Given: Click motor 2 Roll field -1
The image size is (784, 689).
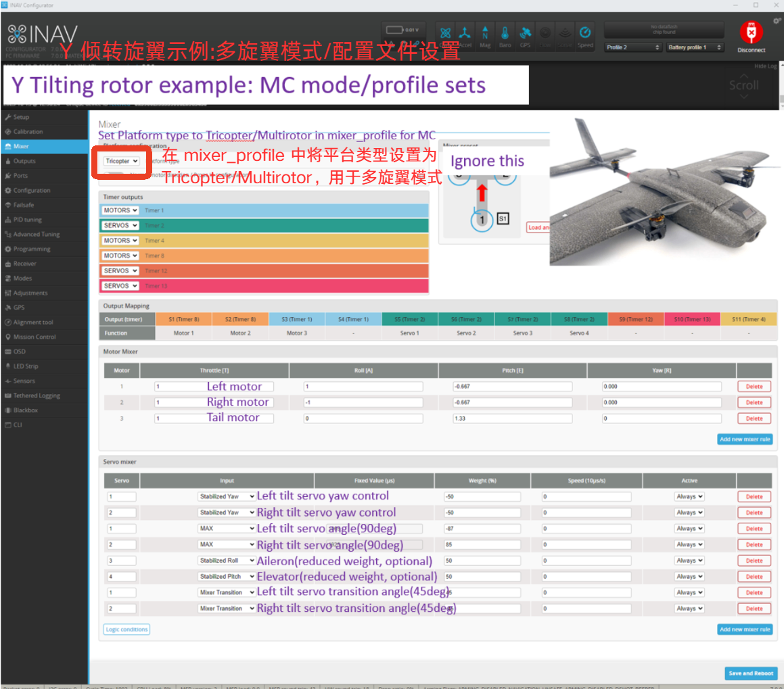Looking at the screenshot, I should point(363,402).
